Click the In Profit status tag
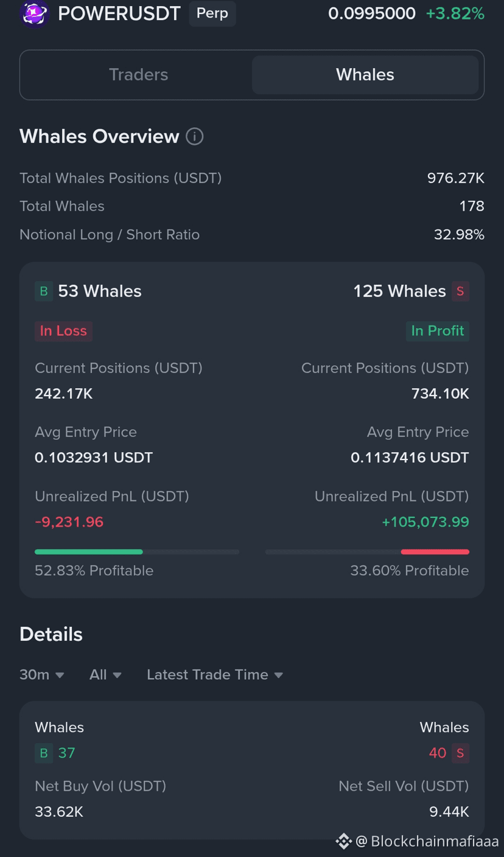The height and width of the screenshot is (857, 504). coord(438,331)
